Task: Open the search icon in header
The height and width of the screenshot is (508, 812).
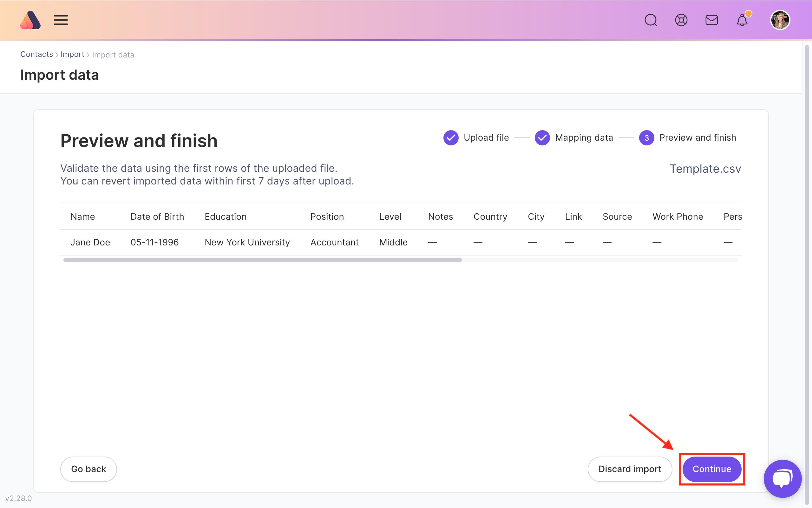Action: pyautogui.click(x=651, y=20)
